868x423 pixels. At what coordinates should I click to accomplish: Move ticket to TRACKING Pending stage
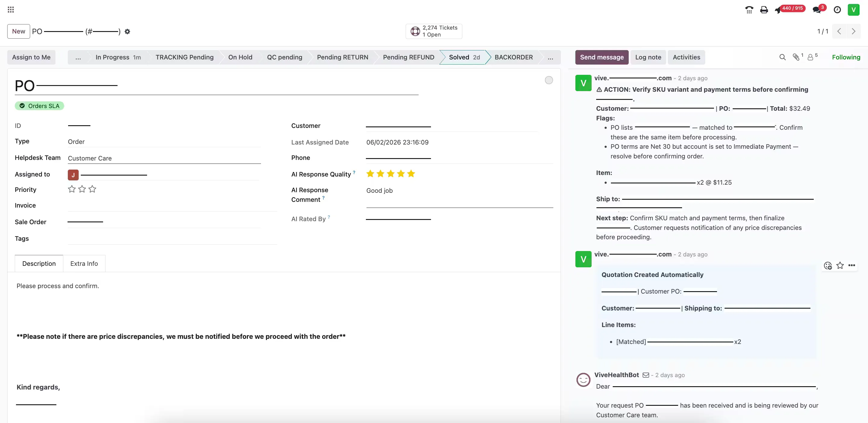pyautogui.click(x=184, y=57)
